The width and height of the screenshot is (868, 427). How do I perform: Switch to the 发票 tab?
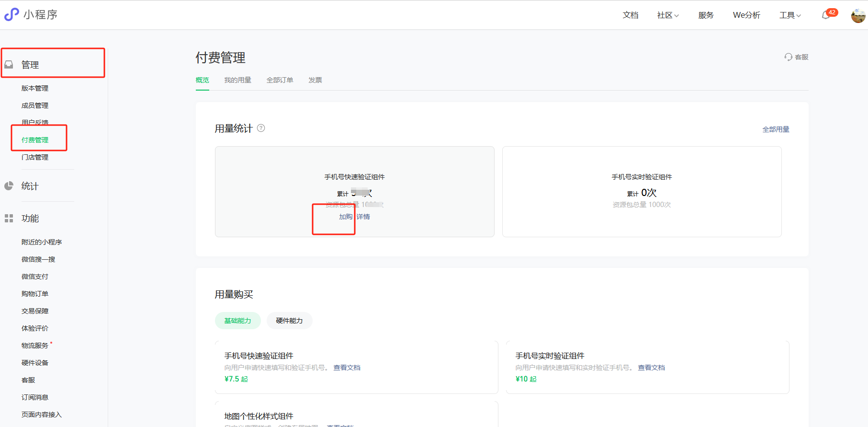pyautogui.click(x=315, y=80)
